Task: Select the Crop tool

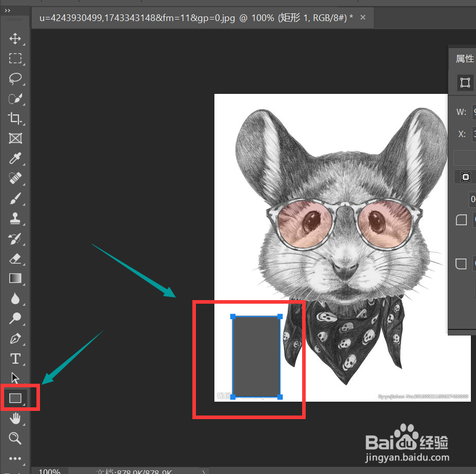Action: pyautogui.click(x=15, y=118)
